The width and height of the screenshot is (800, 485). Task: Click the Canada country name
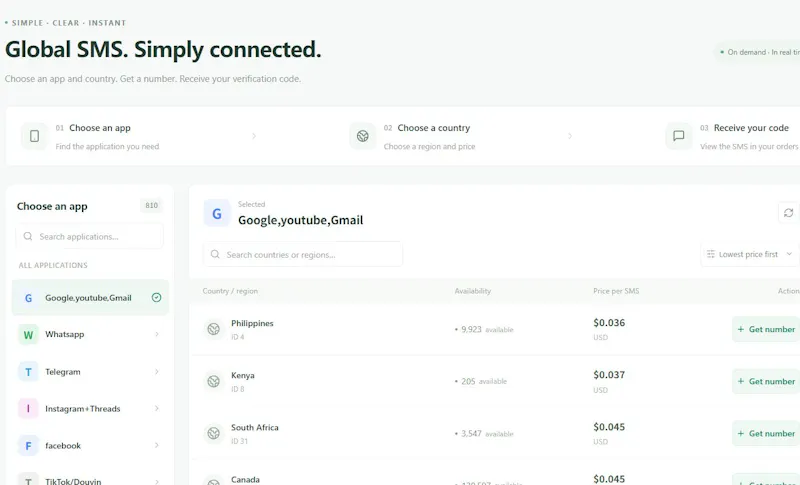coord(245,479)
